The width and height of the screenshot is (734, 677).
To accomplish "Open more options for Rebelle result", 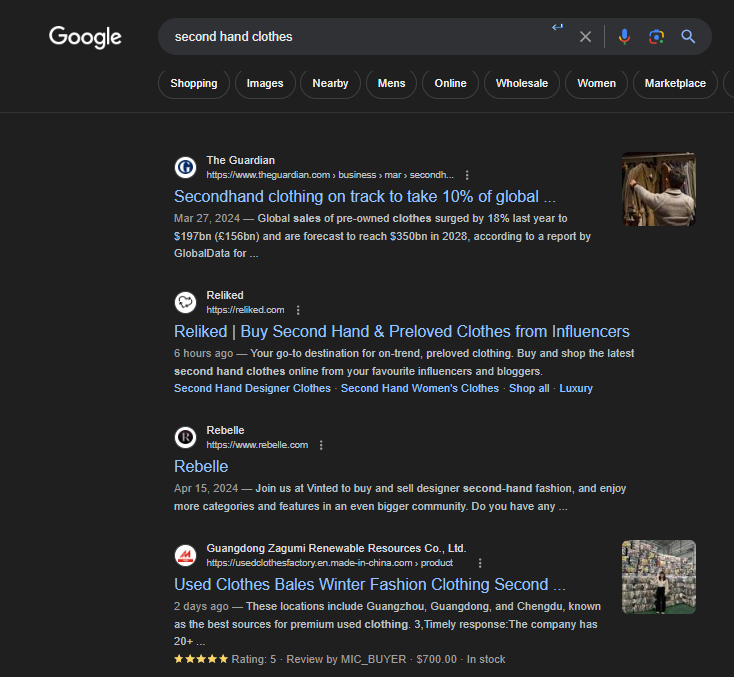I will (321, 445).
